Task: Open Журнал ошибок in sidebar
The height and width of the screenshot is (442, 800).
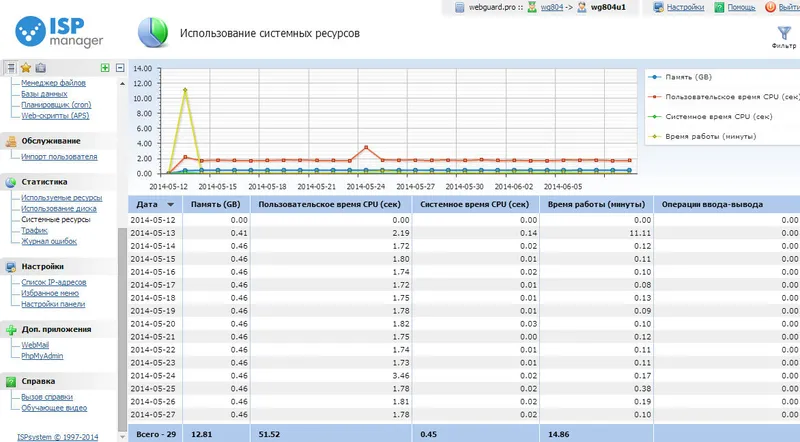Action: coord(49,241)
